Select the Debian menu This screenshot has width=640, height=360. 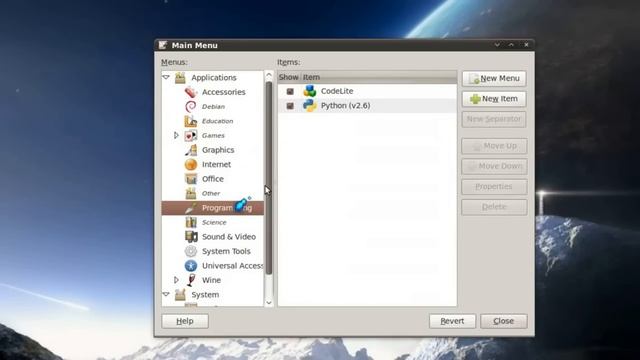pos(213,107)
